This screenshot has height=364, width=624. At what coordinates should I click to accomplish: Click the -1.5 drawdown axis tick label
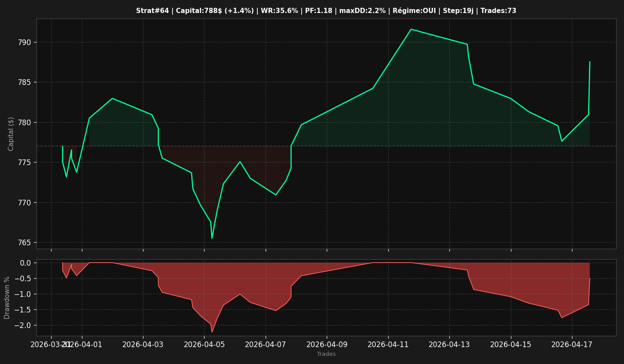(x=23, y=310)
